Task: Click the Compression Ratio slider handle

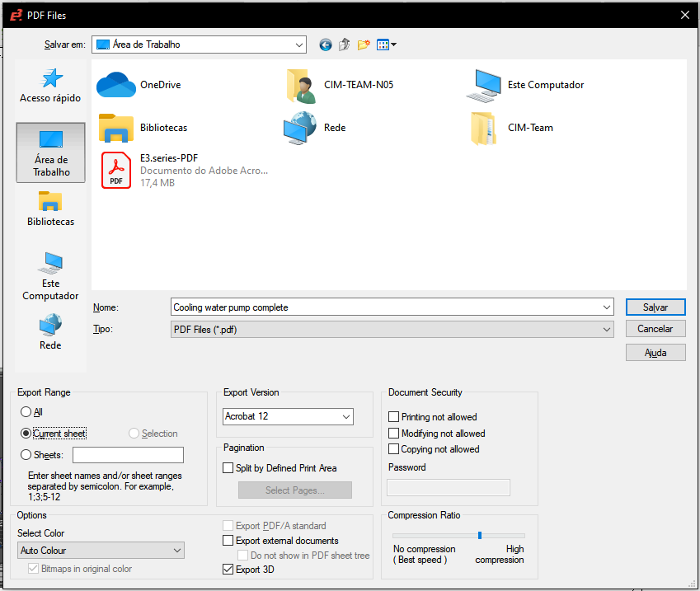Action: [x=479, y=535]
